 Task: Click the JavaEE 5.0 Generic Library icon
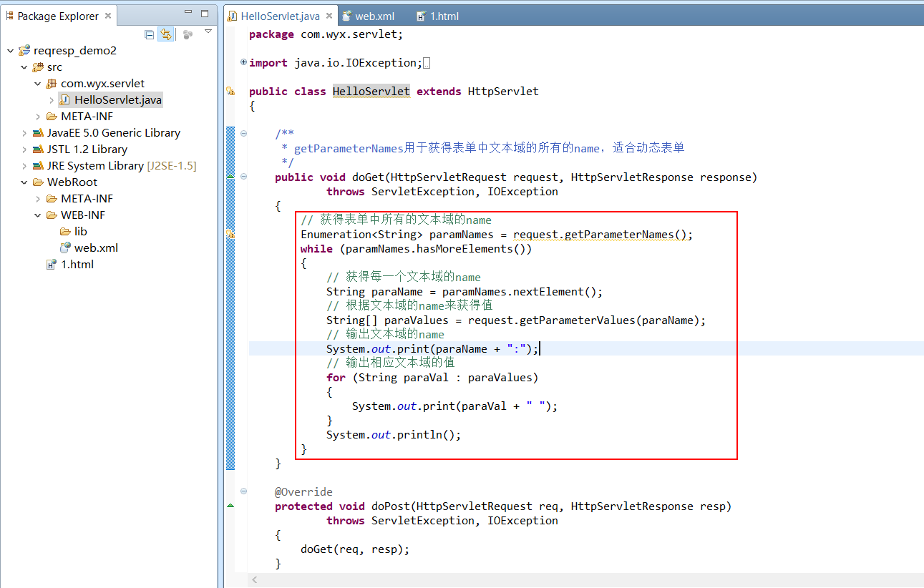(x=38, y=133)
